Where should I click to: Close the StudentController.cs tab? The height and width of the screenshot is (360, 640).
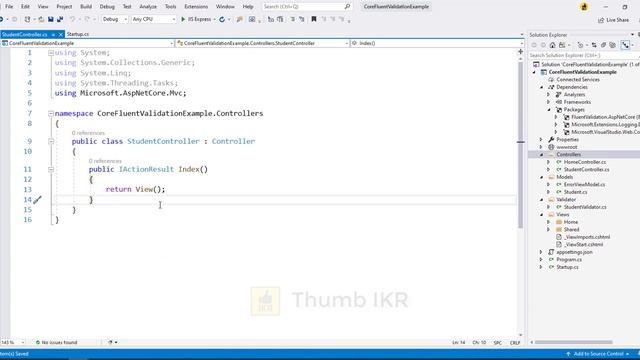click(60, 35)
